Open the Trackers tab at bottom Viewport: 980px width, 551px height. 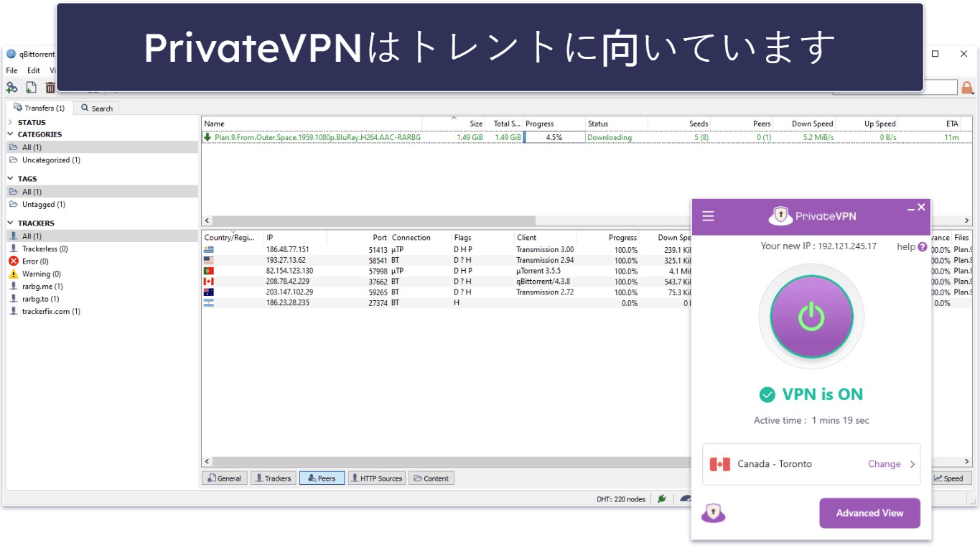point(273,478)
